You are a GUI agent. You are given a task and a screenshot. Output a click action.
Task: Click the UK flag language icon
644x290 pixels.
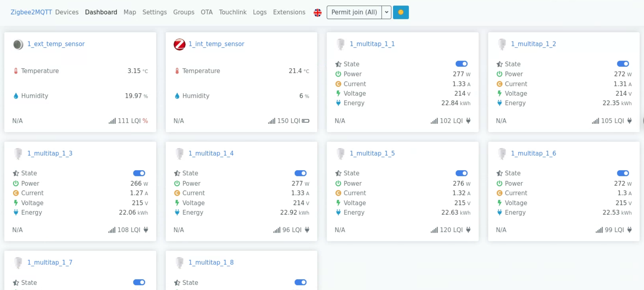317,12
